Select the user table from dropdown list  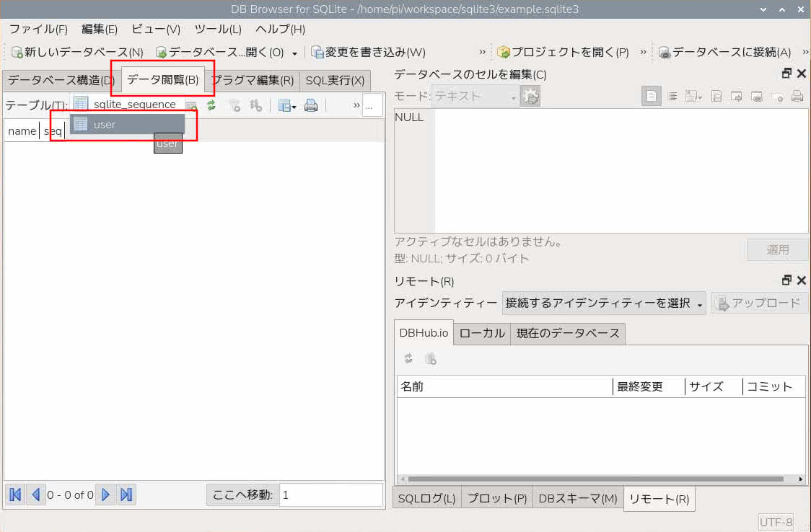pos(127,125)
